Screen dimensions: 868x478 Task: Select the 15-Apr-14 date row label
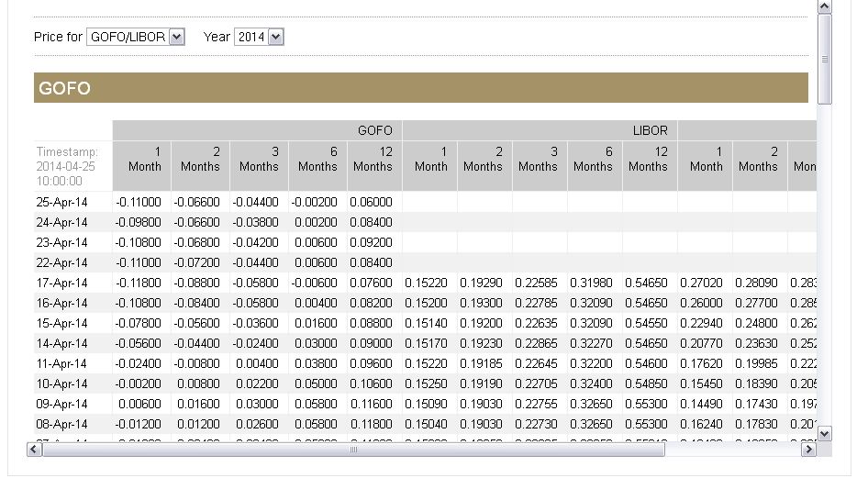(61, 323)
